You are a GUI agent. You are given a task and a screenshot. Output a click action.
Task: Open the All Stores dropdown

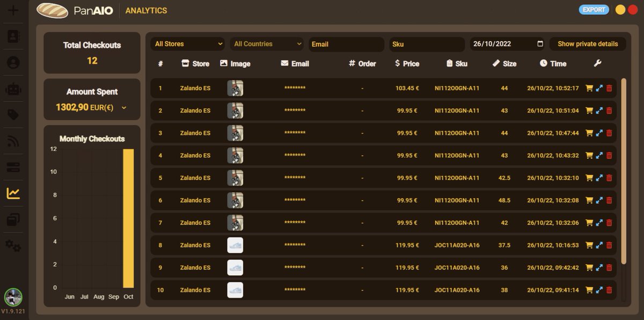188,44
